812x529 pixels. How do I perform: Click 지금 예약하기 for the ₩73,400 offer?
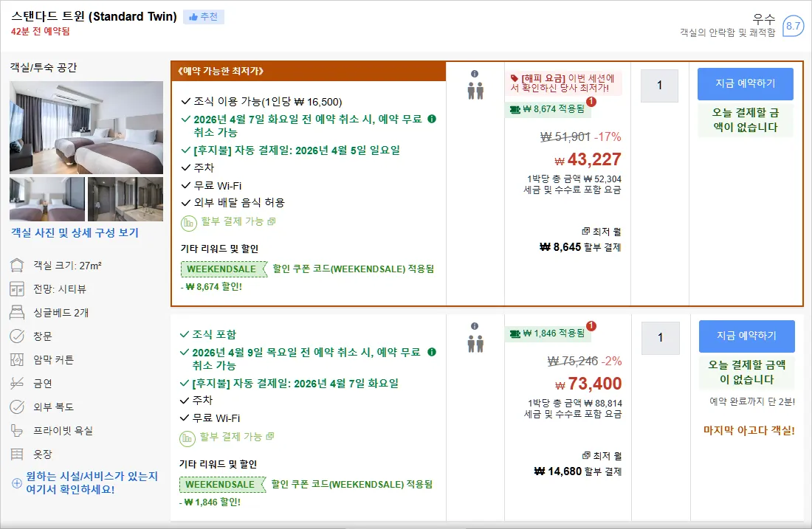point(747,336)
